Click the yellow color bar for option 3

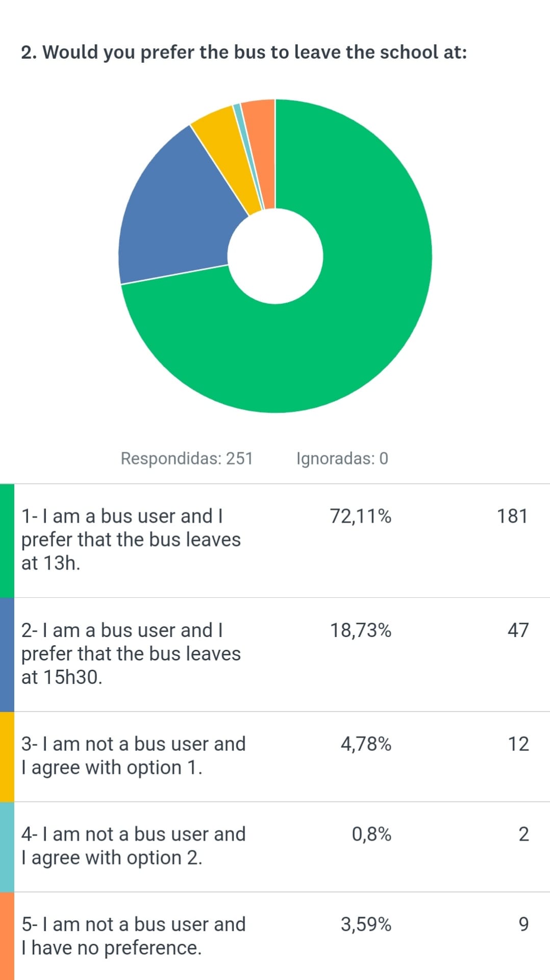[7, 756]
